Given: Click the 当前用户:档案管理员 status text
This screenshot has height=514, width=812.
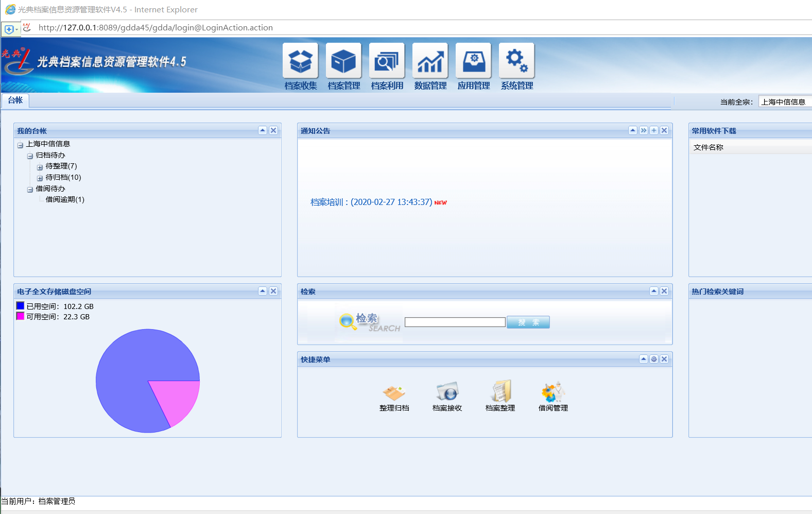Looking at the screenshot, I should [38, 501].
